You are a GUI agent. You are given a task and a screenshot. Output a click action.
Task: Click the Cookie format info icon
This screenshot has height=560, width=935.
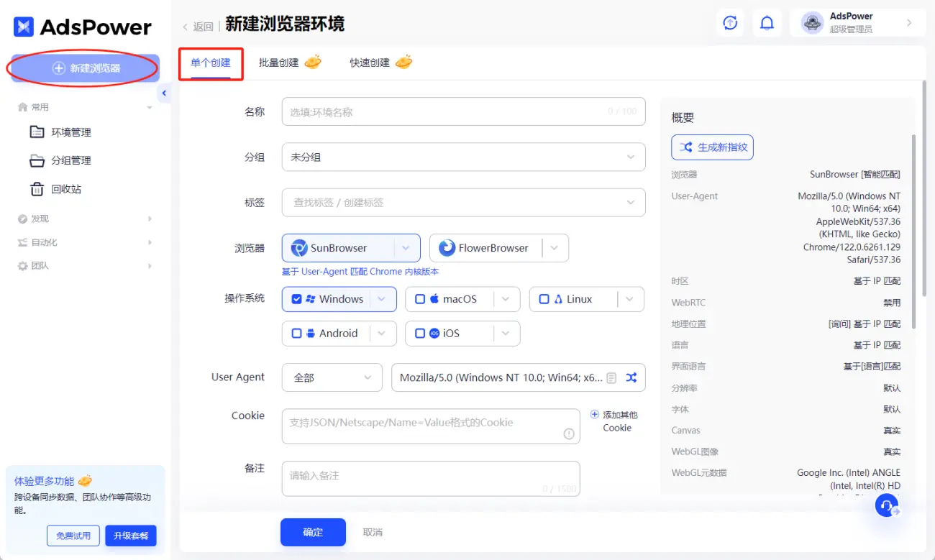click(x=570, y=432)
